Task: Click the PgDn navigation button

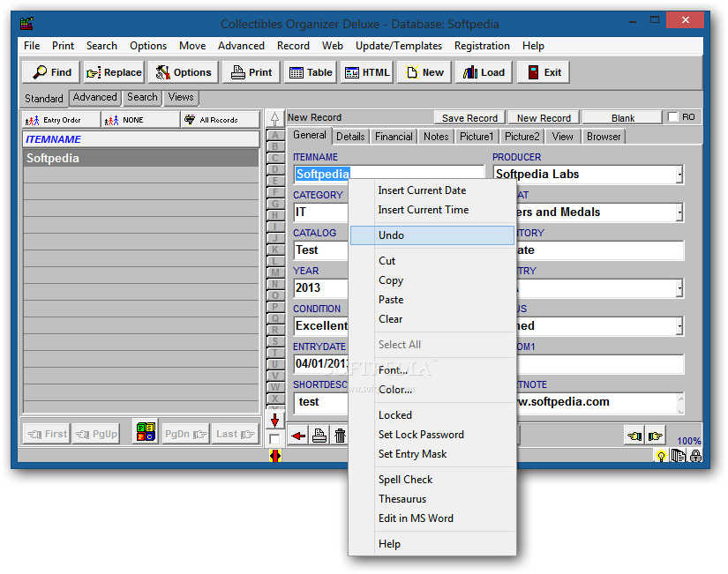Action: tap(185, 434)
